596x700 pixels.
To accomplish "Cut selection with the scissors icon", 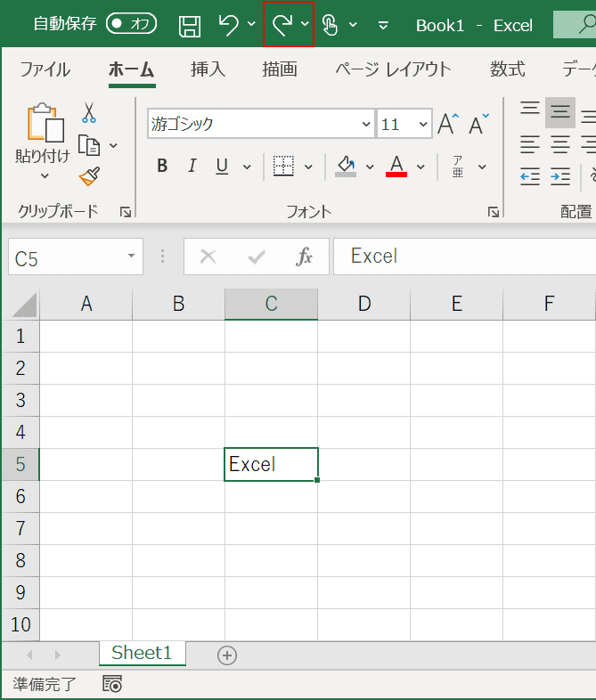I will tap(89, 112).
